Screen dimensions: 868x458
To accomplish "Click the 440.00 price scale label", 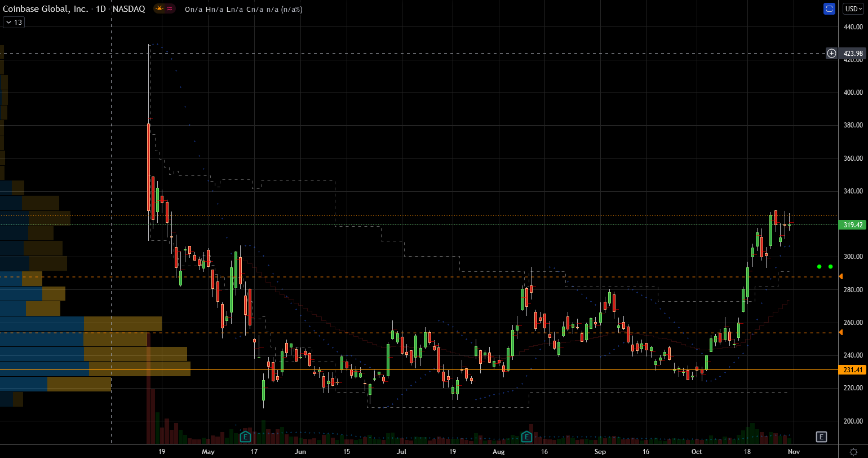I will [853, 27].
